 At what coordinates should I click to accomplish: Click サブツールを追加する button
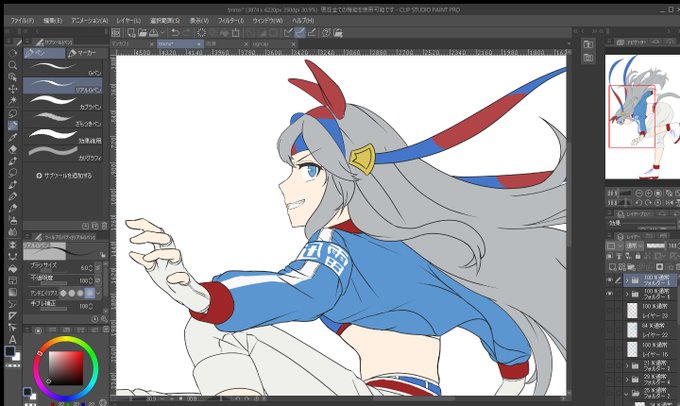tap(64, 176)
